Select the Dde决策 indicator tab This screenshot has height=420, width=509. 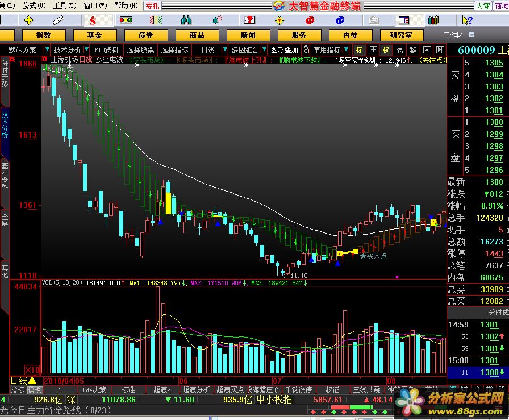pyautogui.click(x=94, y=389)
